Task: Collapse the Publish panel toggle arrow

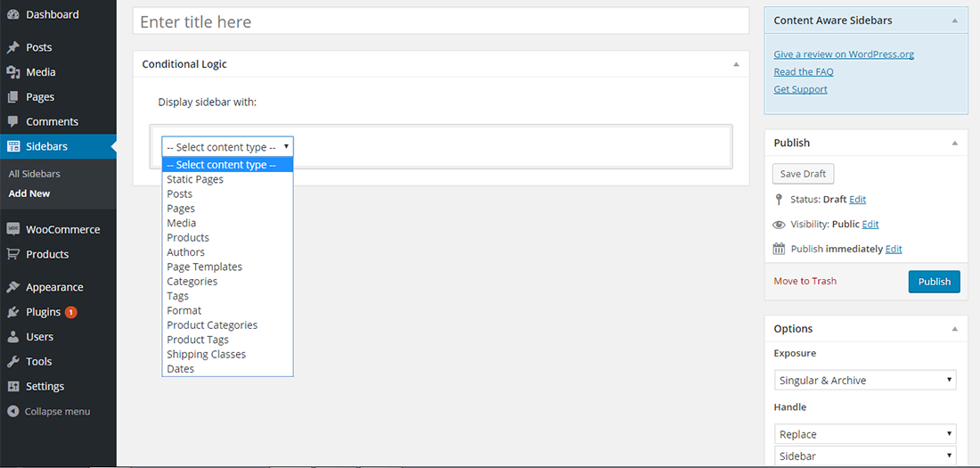Action: pyautogui.click(x=955, y=143)
